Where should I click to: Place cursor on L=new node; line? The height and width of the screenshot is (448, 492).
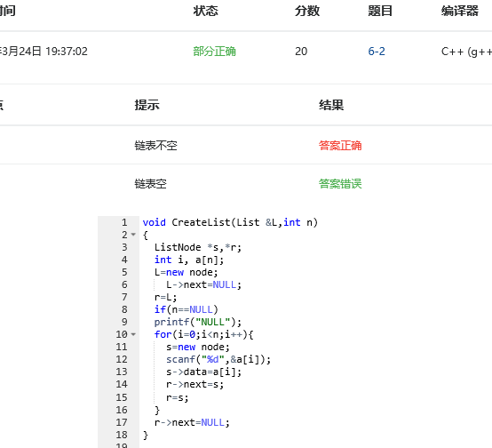pos(186,272)
